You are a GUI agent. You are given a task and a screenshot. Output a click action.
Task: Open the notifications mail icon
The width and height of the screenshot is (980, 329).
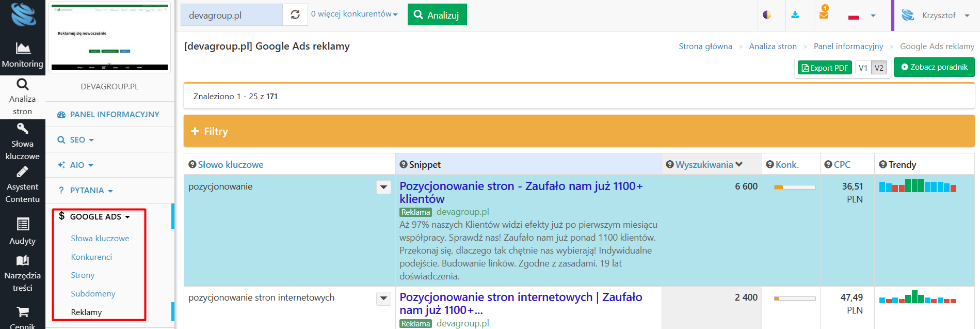tap(824, 14)
